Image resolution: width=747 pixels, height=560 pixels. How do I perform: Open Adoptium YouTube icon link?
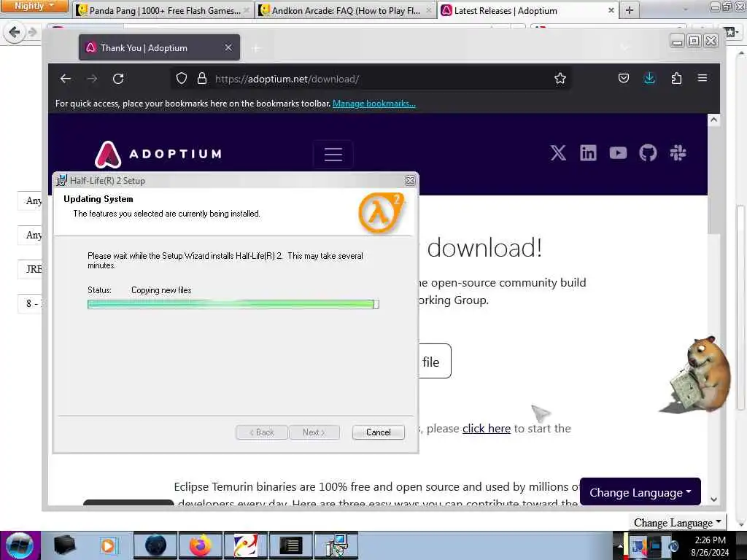pos(618,153)
